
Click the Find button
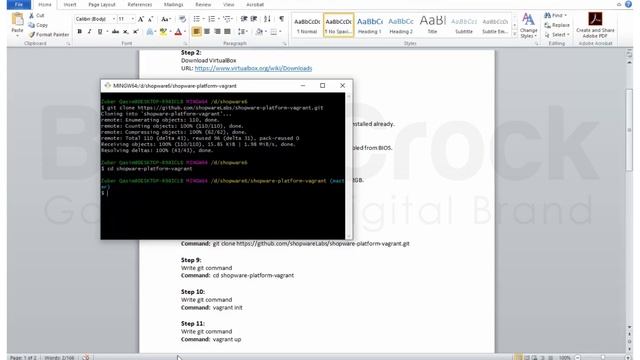[x=556, y=16]
